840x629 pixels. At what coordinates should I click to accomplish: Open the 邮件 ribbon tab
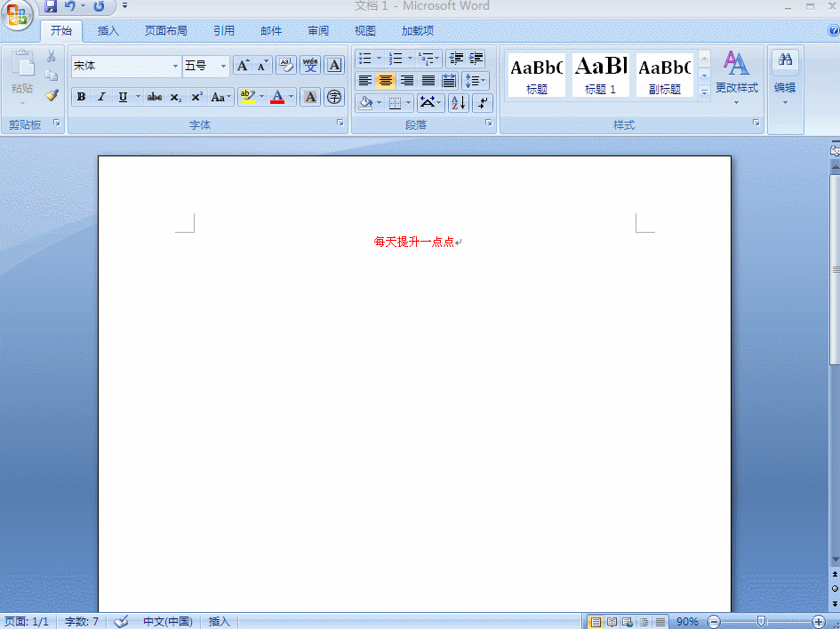(271, 31)
